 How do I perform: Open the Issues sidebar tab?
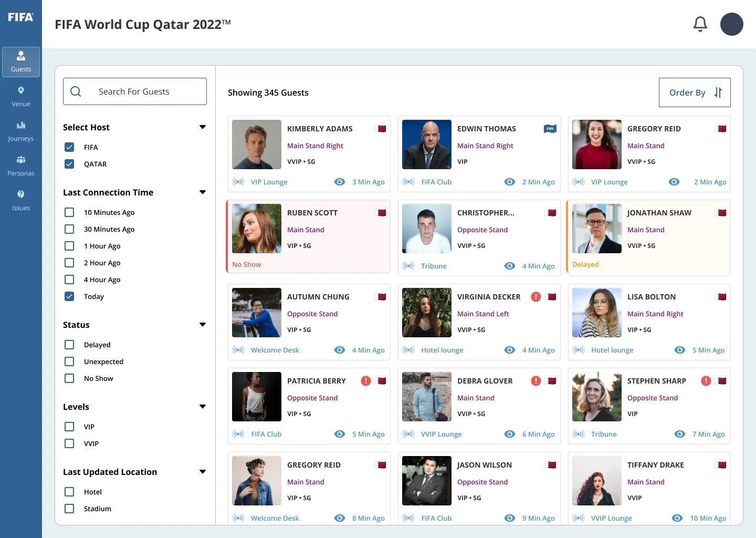click(x=21, y=201)
